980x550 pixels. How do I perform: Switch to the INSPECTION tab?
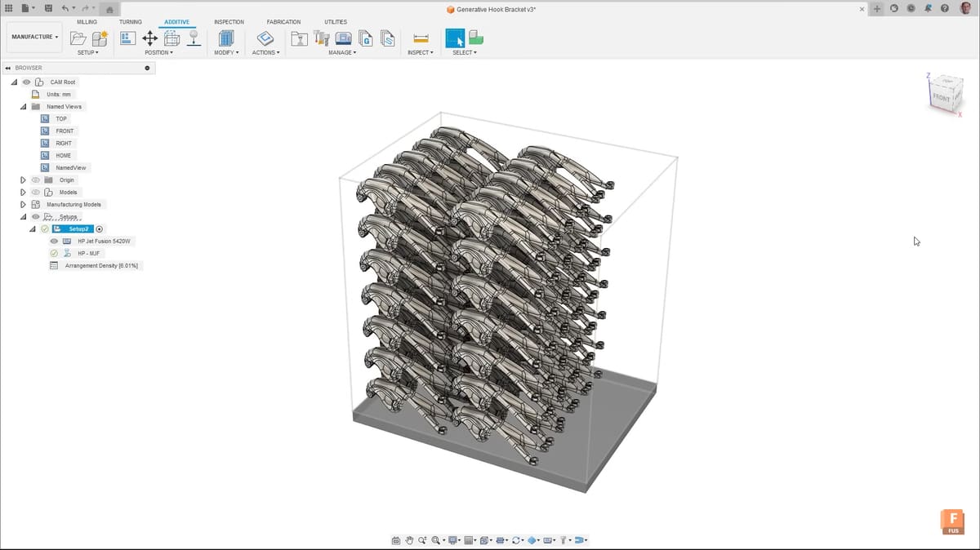coord(229,22)
